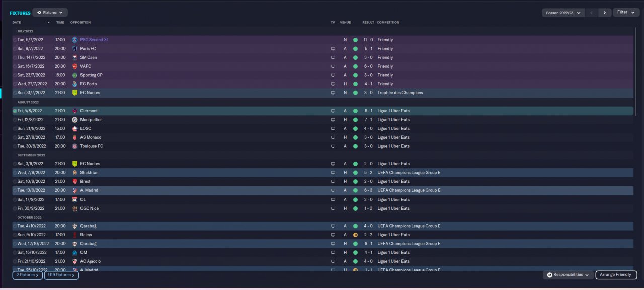The image size is (644, 290).
Task: Switch to the U19 Fixtures tab
Action: [x=61, y=275]
